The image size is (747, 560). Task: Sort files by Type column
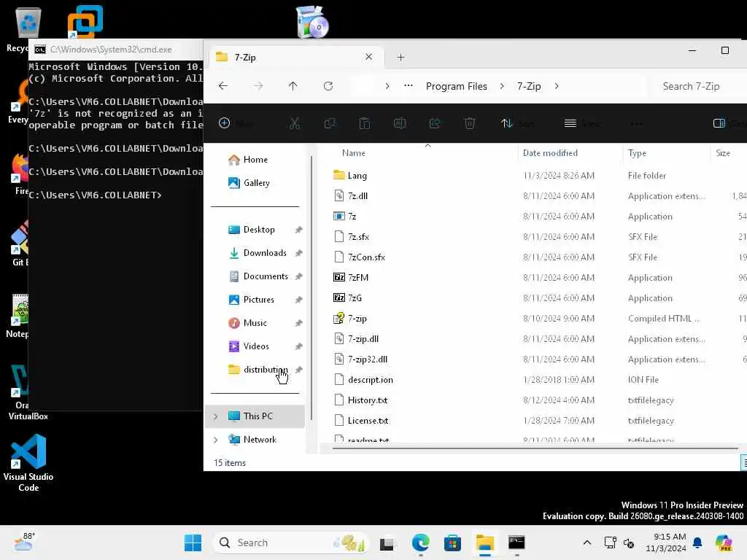coord(637,153)
